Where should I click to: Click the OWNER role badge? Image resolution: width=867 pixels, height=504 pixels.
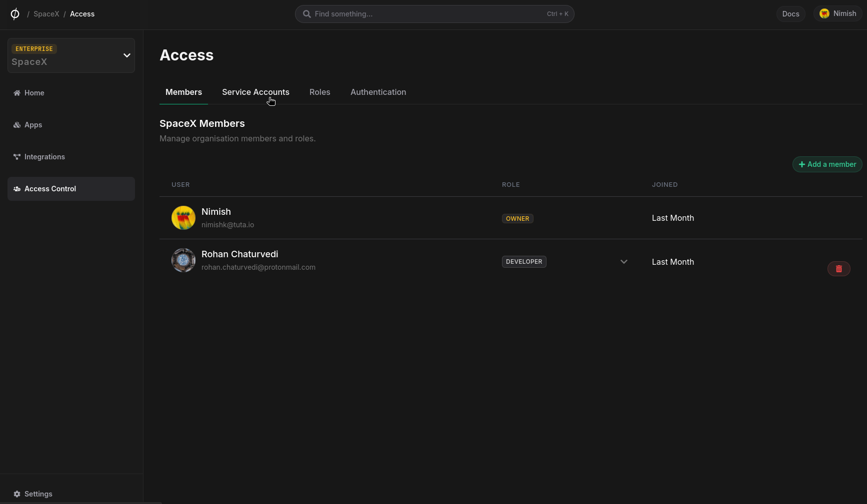tap(517, 219)
